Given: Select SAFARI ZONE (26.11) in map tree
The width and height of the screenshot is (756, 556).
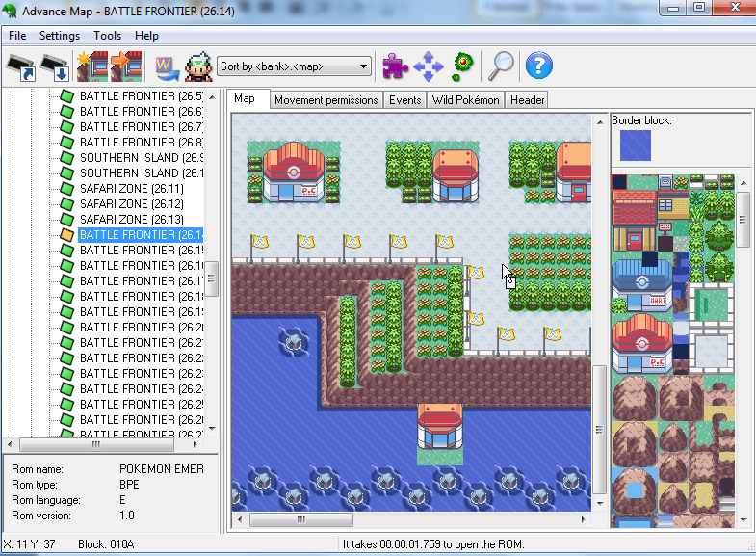Looking at the screenshot, I should pos(127,189).
